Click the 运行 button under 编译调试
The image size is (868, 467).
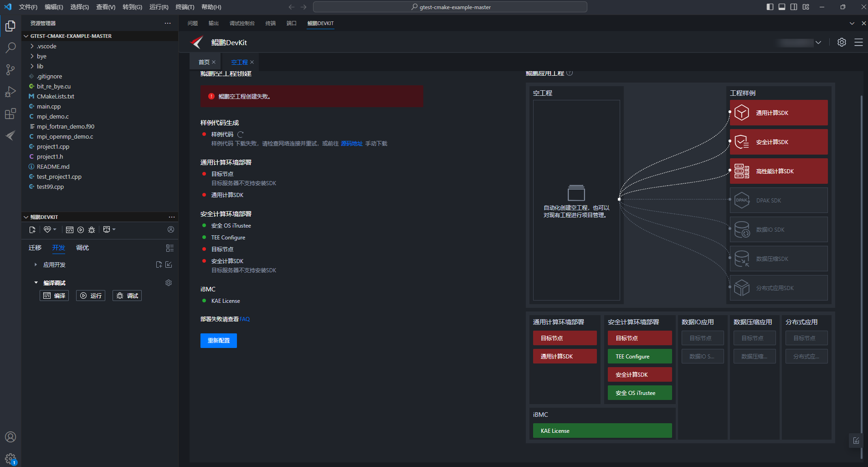click(x=91, y=296)
